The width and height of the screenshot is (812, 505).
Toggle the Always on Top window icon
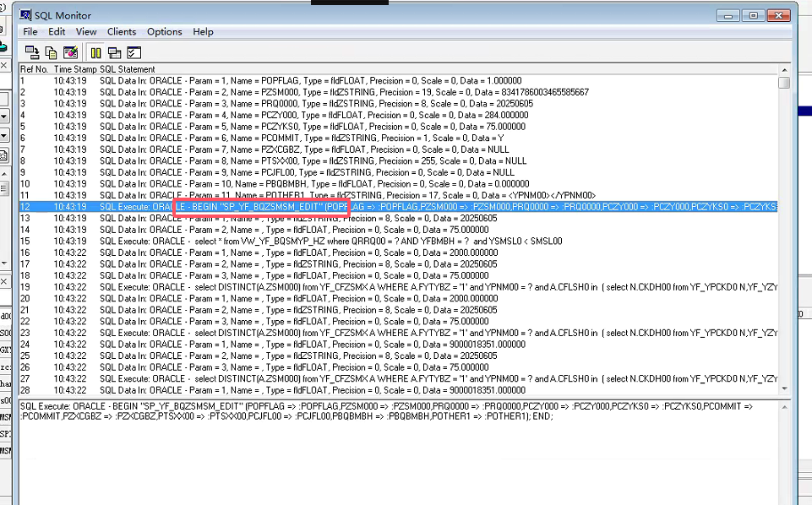pyautogui.click(x=114, y=52)
